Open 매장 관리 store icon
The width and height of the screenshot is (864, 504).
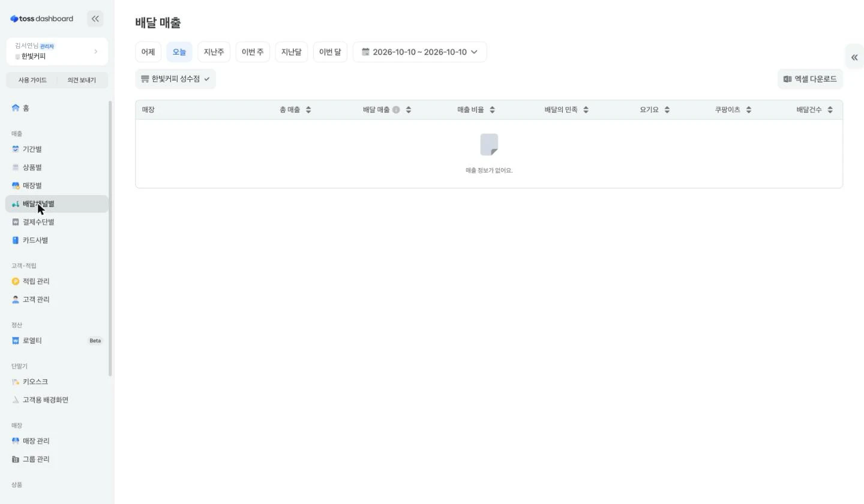(16, 441)
